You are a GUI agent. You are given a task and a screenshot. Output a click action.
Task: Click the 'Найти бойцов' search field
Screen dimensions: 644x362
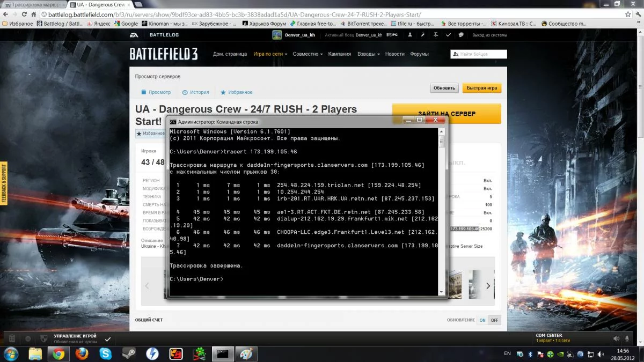tap(479, 54)
